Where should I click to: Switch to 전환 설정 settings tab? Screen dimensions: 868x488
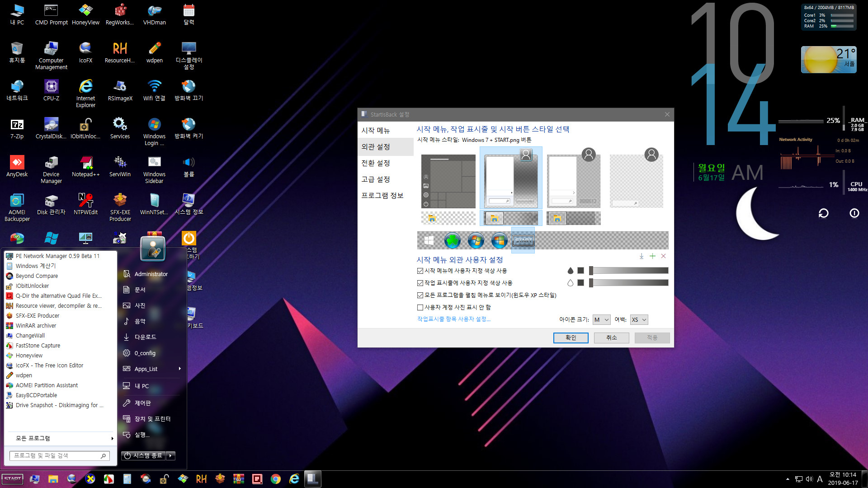click(x=386, y=163)
